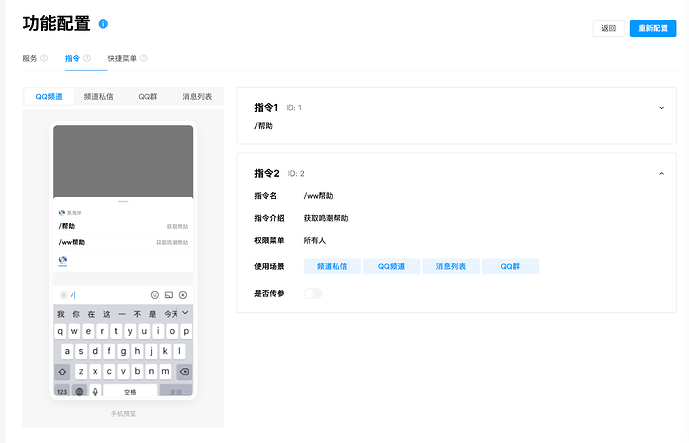Expand keyboard candidate words chevron
This screenshot has width=689, height=443.
tap(185, 313)
